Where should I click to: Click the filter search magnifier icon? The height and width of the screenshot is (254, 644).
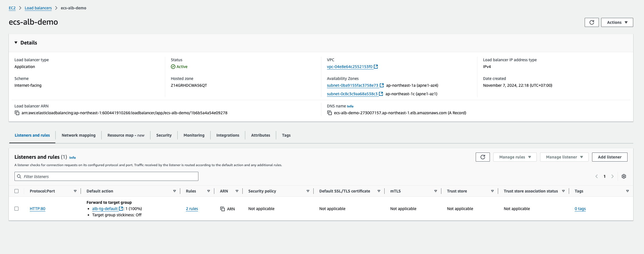click(x=19, y=176)
